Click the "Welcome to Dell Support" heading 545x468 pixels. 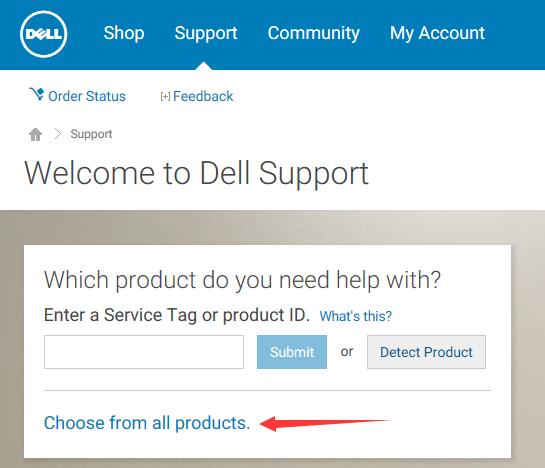196,174
